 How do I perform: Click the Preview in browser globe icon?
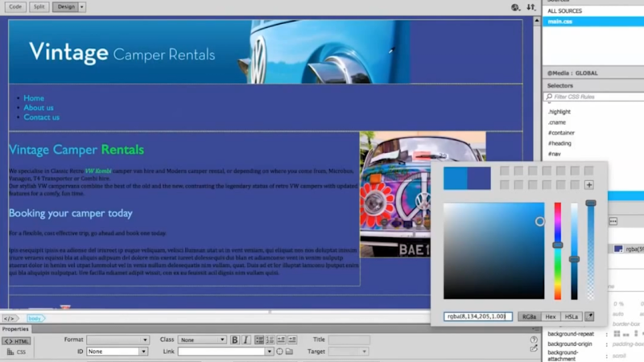[515, 7]
